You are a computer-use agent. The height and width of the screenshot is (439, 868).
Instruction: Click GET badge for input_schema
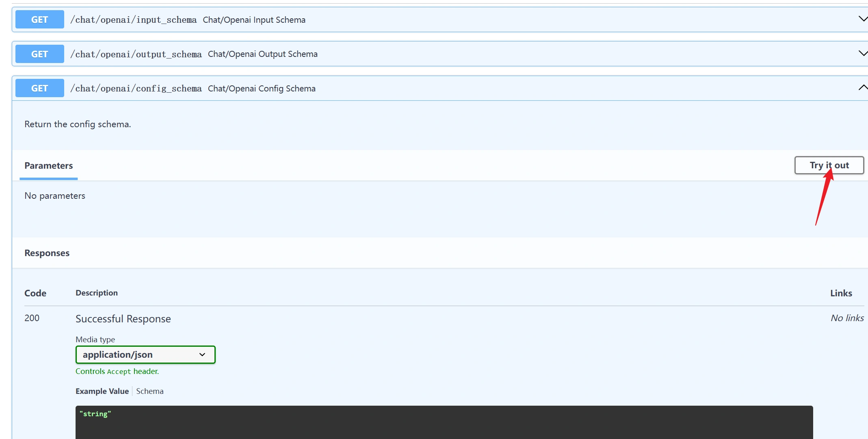click(x=39, y=20)
